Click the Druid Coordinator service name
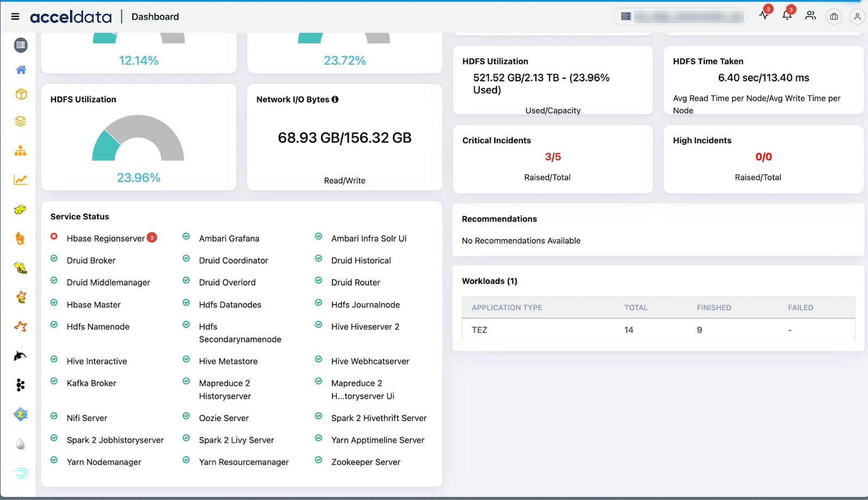Image resolution: width=868 pixels, height=500 pixels. click(234, 260)
